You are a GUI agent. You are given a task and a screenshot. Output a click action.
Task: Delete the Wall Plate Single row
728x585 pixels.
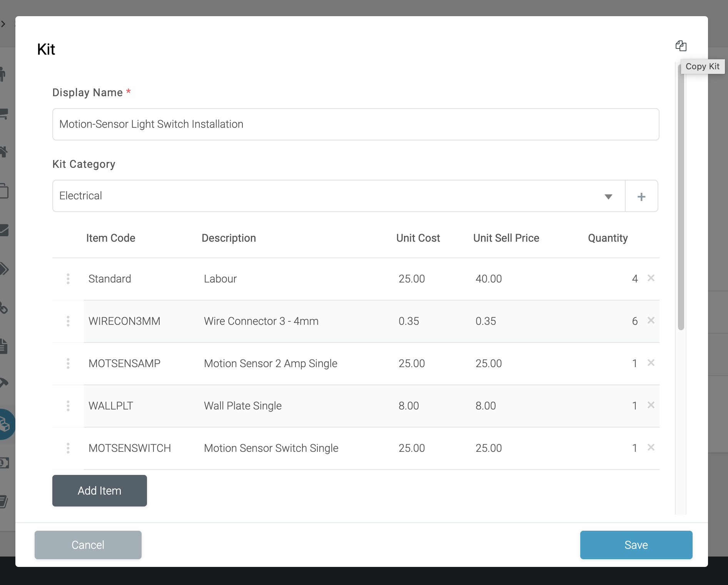point(651,405)
